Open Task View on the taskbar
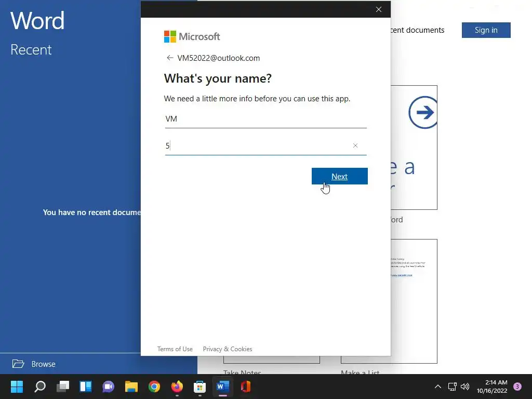The image size is (532, 399). [63, 387]
